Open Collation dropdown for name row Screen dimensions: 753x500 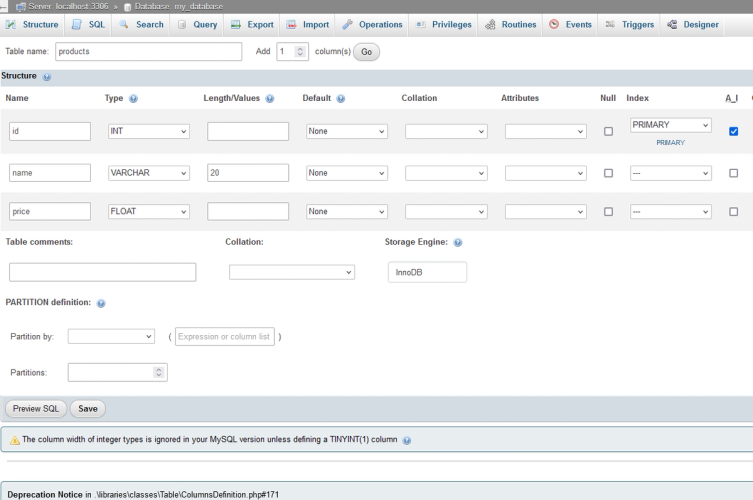(446, 173)
